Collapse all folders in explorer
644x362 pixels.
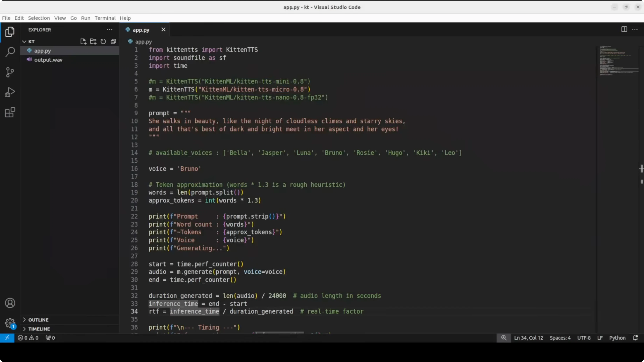click(x=113, y=41)
